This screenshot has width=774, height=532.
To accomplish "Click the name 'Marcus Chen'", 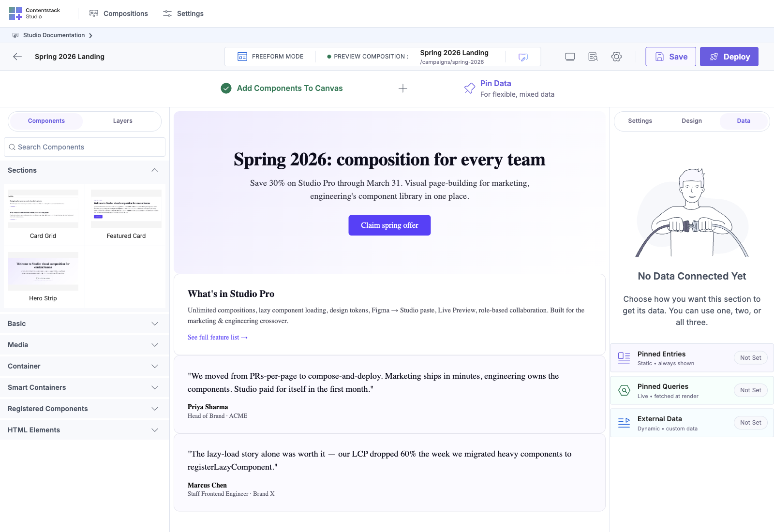I will click(x=207, y=486).
